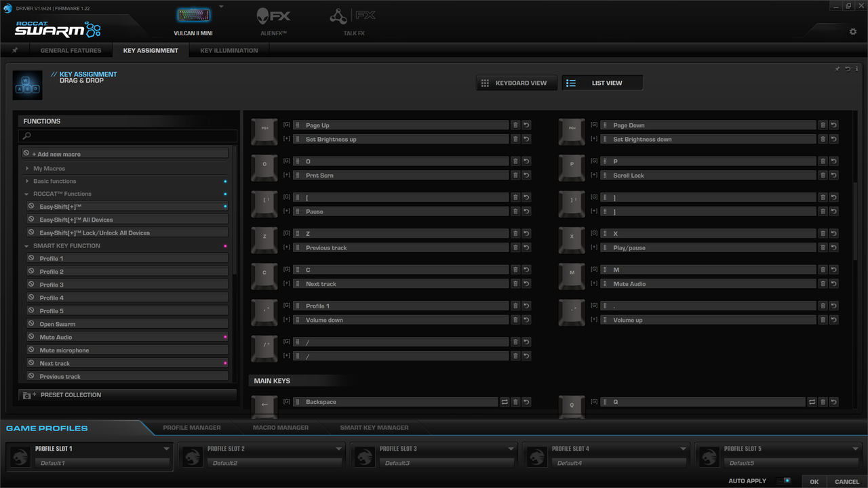Expand the Basic functions category
Image resolution: width=868 pixels, height=488 pixels.
point(27,182)
